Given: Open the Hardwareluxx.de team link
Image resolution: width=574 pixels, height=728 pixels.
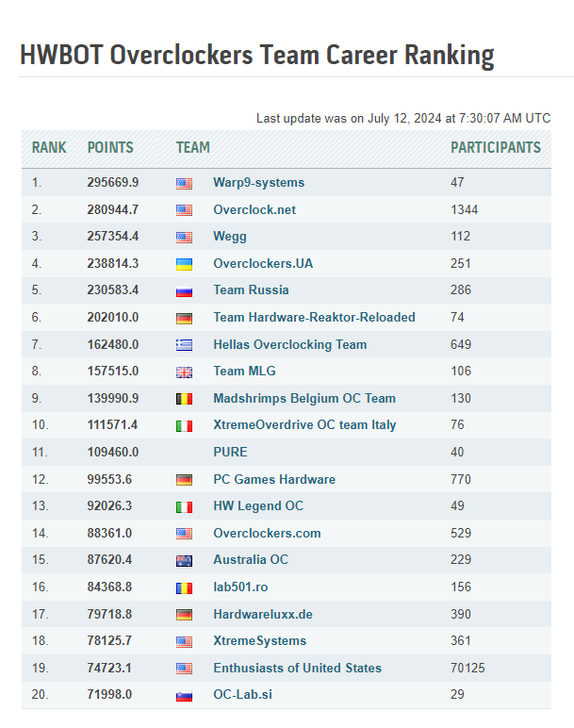Looking at the screenshot, I should click(263, 614).
